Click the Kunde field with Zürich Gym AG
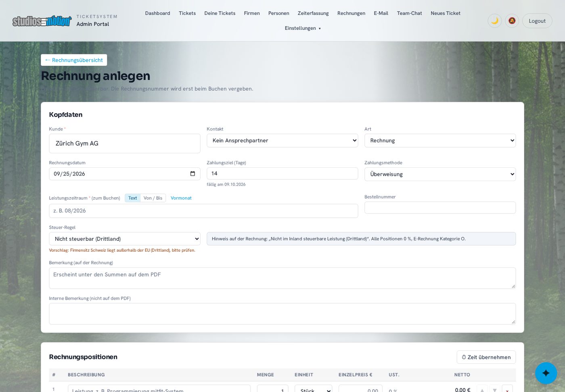The width and height of the screenshot is (565, 392). pos(125,144)
